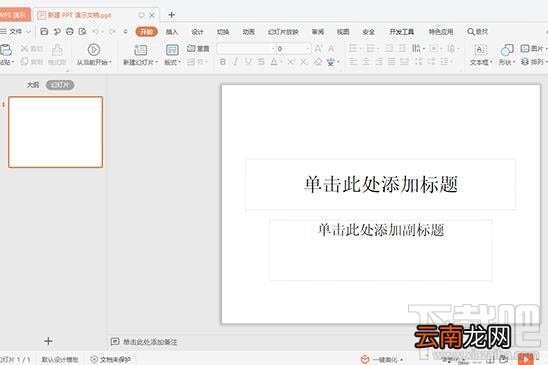Switch to the Slide Show (幻灯片放映) tab

pyautogui.click(x=283, y=32)
